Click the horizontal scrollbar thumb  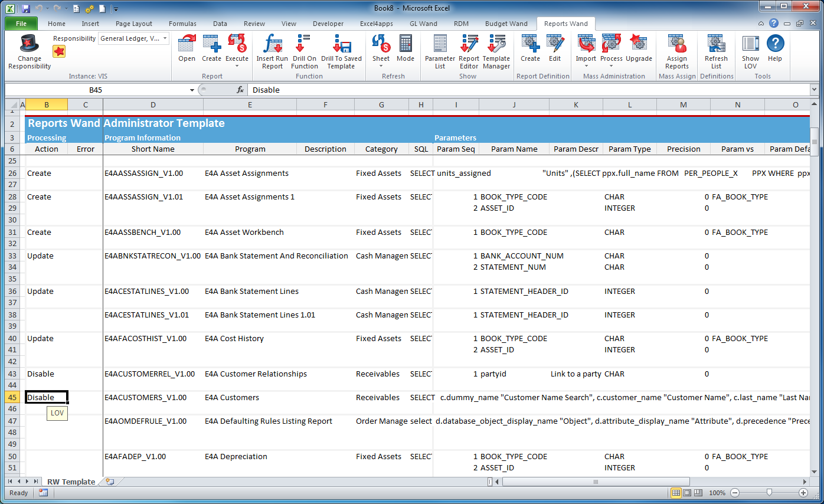point(596,482)
